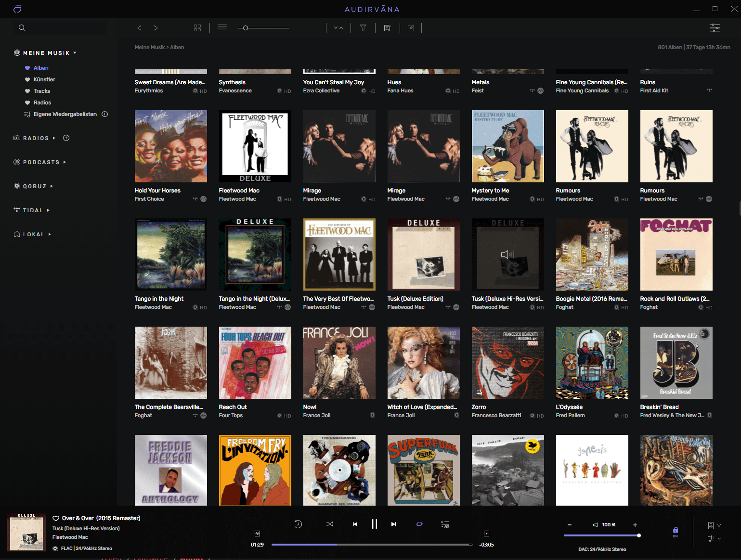741x560 pixels.
Task: Go forward with the right arrow
Action: click(156, 28)
